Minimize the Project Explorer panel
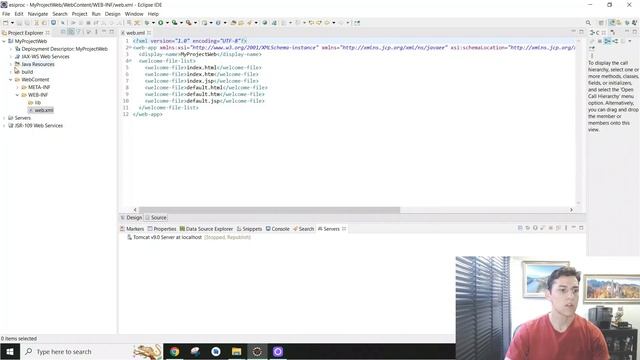The height and width of the screenshot is (360, 640). pyautogui.click(x=104, y=32)
